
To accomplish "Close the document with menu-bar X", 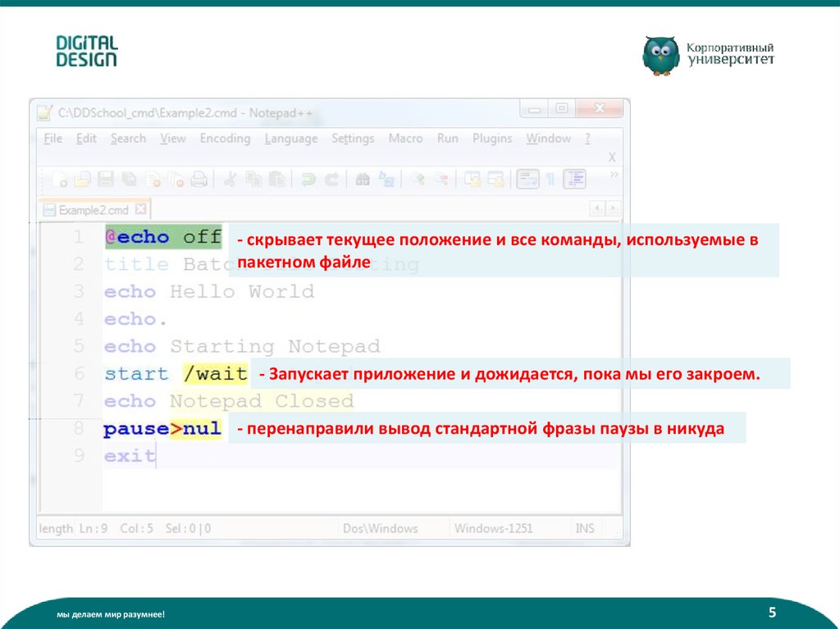I will pos(612,156).
